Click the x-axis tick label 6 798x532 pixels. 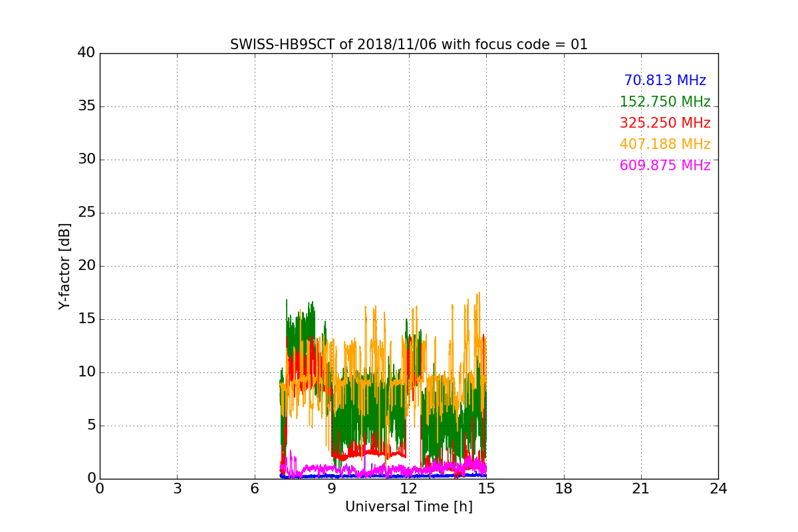(255, 489)
